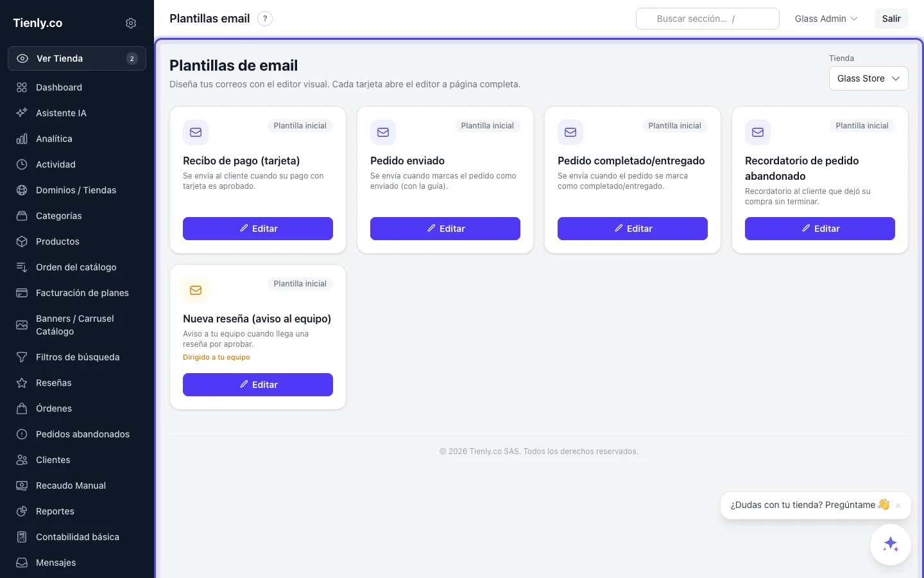Open the Asistente IA sparkle icon
The image size is (924, 578).
[x=22, y=113]
